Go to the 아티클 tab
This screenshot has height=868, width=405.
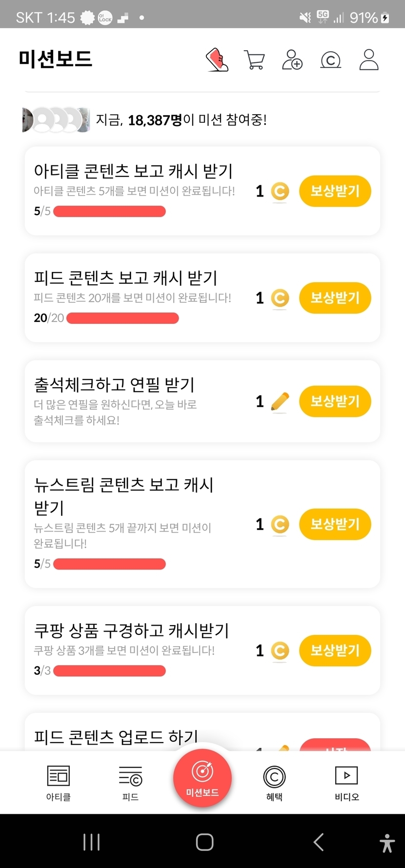tap(59, 783)
